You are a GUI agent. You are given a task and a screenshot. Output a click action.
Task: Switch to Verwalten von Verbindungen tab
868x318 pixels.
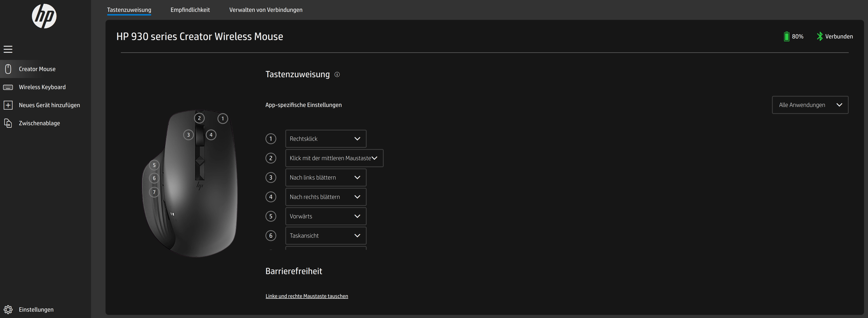pos(266,10)
